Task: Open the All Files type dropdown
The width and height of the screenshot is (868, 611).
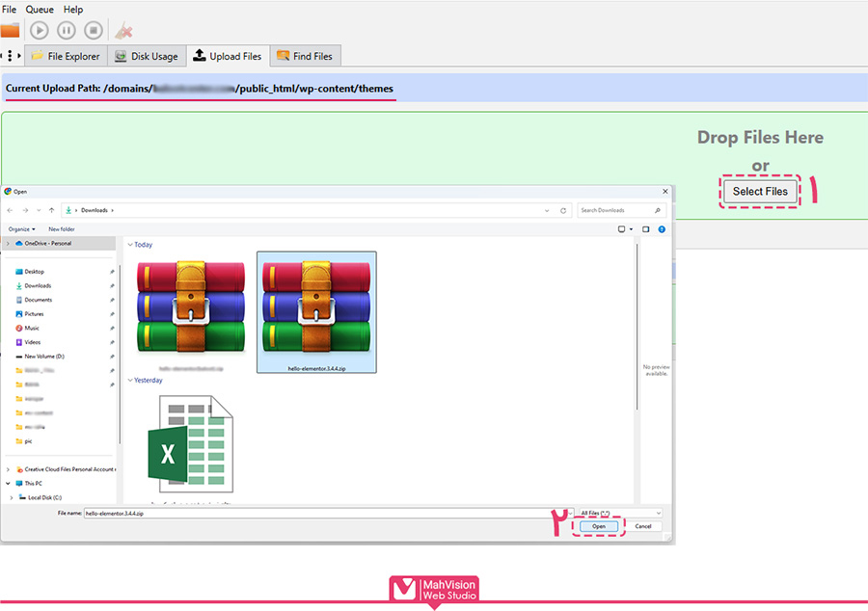Action: tap(620, 514)
